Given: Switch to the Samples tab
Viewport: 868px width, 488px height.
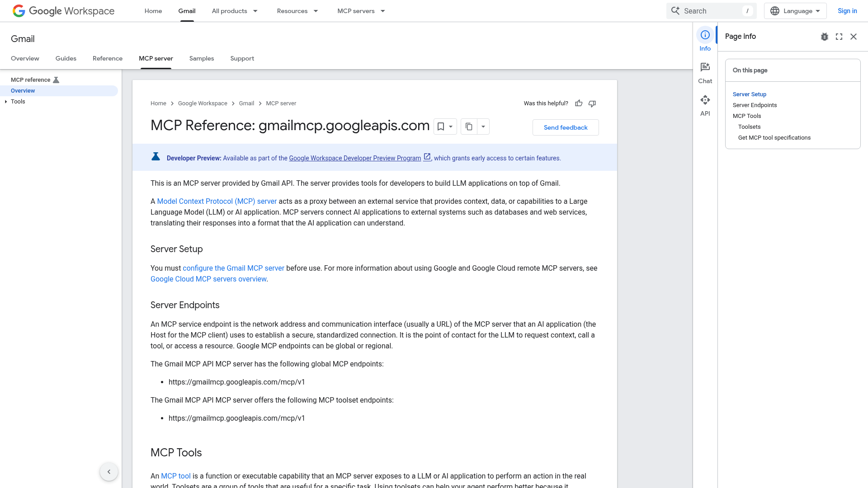Looking at the screenshot, I should [x=202, y=58].
